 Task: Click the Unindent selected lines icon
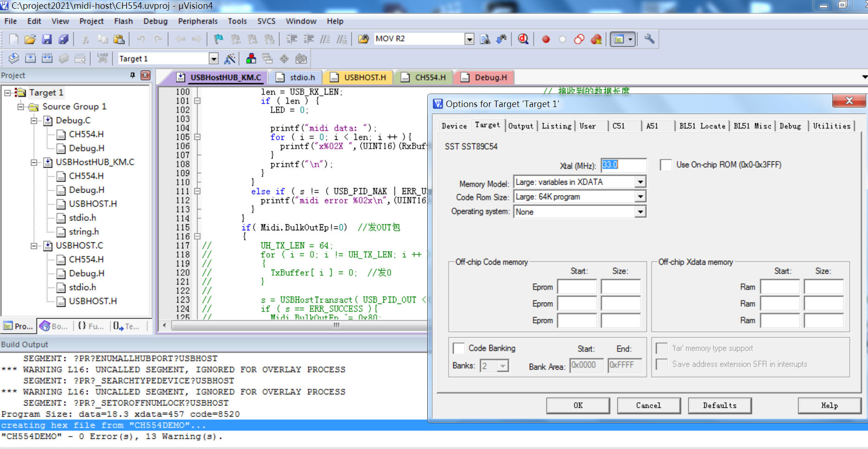click(x=308, y=39)
